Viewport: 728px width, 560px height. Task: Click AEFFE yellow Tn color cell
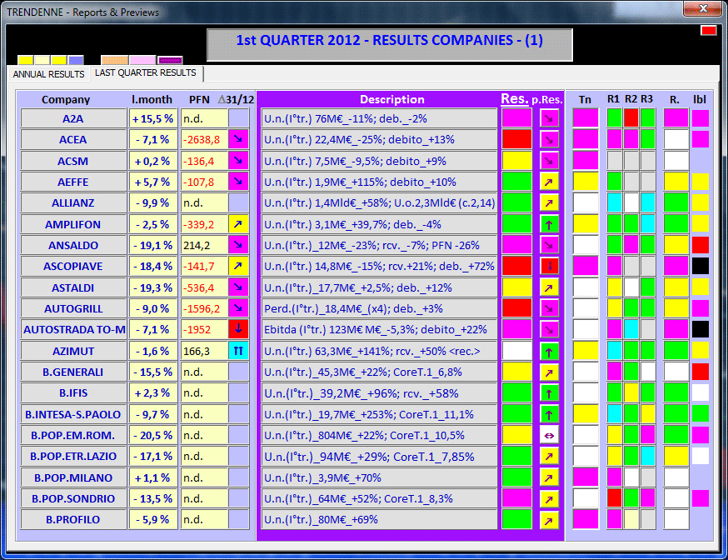586,182
